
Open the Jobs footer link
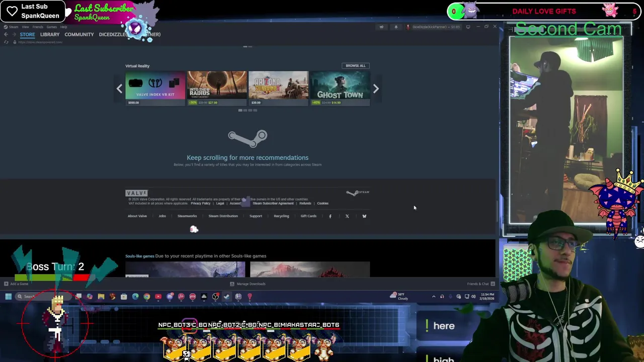point(162,216)
